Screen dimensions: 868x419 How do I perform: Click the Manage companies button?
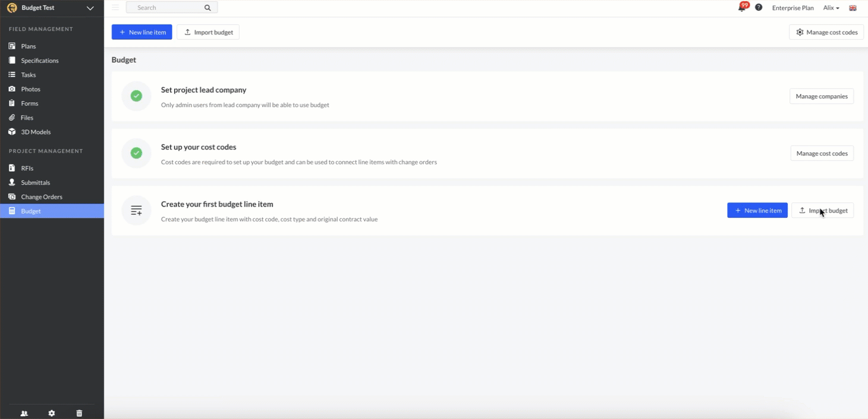pos(822,96)
